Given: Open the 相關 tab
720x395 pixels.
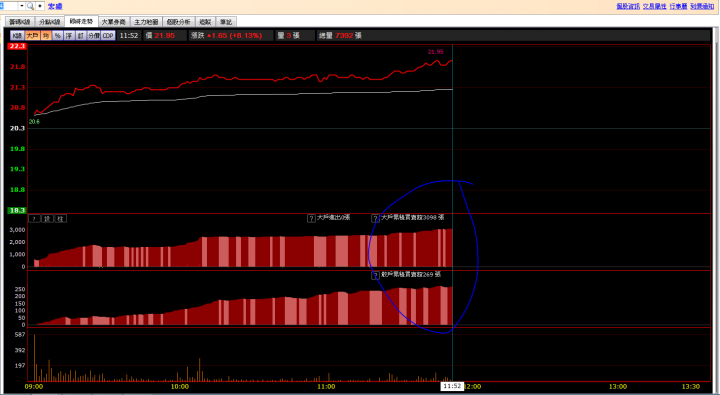Looking at the screenshot, I should pos(205,22).
